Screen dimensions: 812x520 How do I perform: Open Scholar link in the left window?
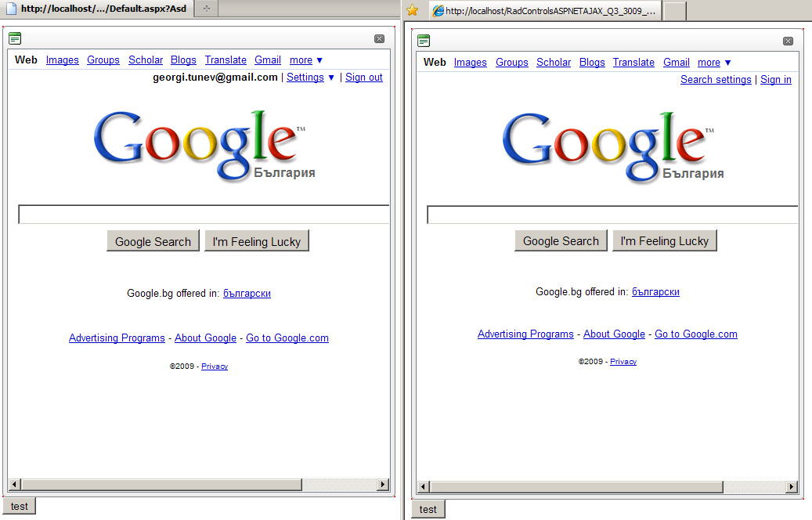click(146, 60)
